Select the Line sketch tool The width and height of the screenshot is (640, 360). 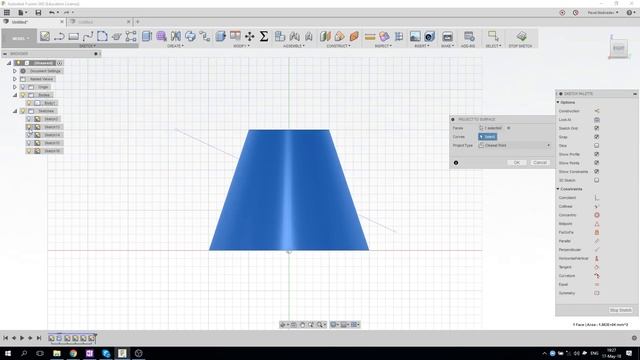click(59, 36)
